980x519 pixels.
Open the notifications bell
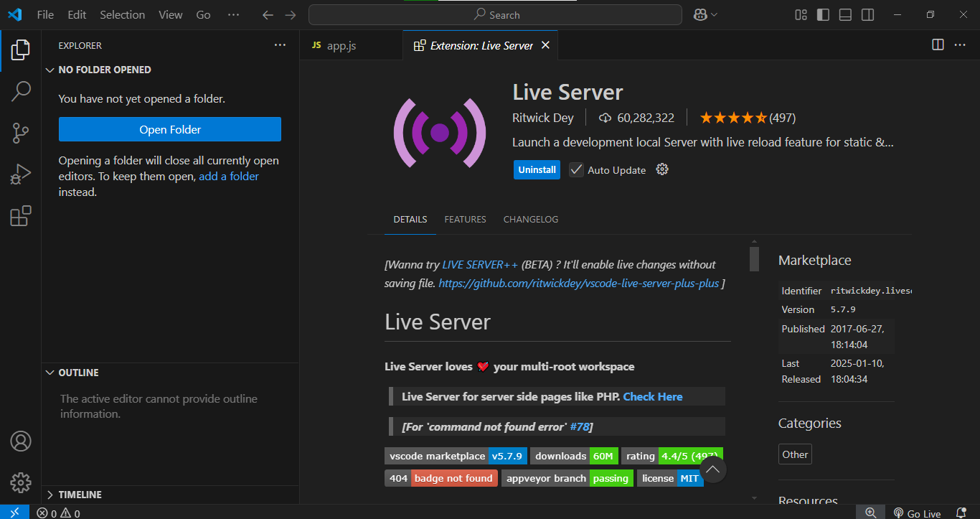pyautogui.click(x=961, y=513)
